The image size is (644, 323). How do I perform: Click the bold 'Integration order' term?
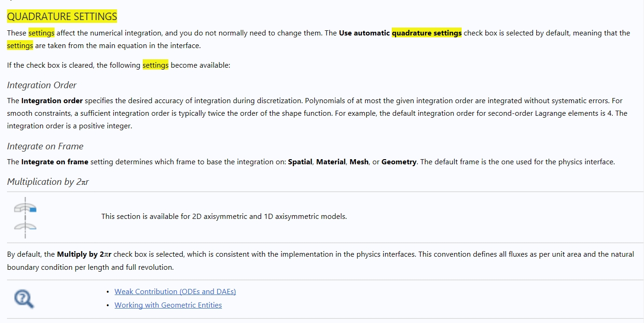pyautogui.click(x=52, y=101)
